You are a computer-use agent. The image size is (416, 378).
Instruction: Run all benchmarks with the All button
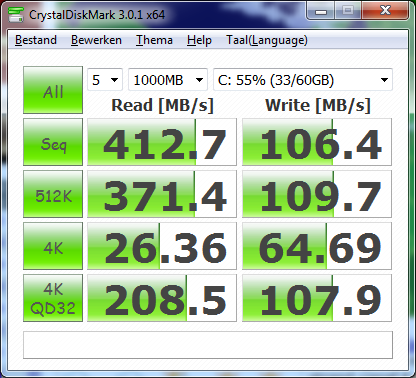pos(53,90)
